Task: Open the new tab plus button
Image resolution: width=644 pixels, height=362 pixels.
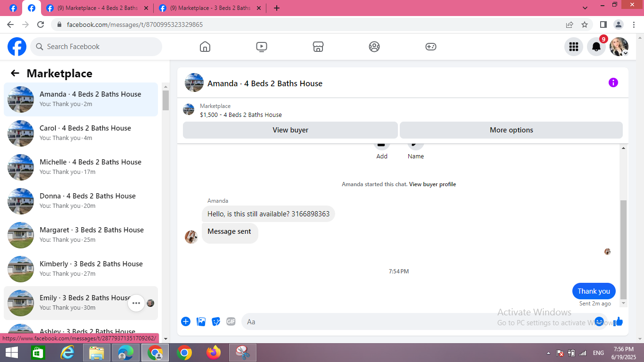Action: click(277, 8)
